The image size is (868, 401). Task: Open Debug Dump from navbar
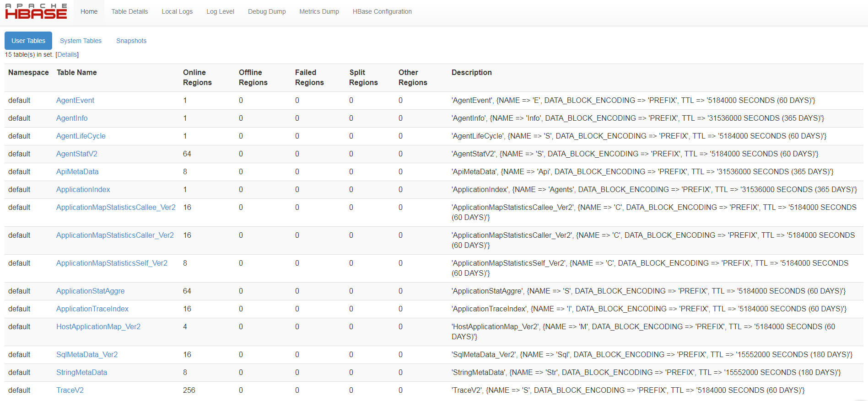click(267, 11)
